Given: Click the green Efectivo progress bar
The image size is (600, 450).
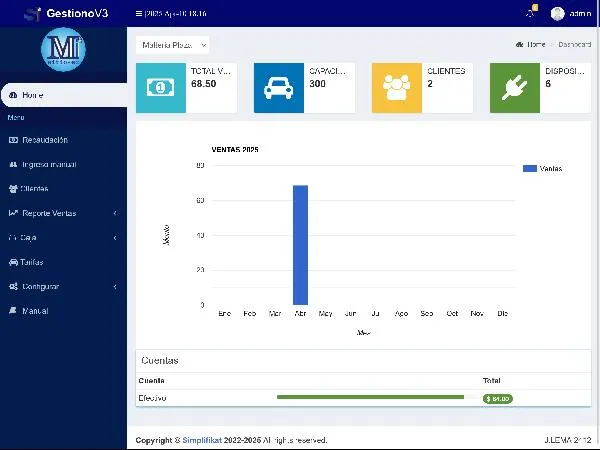Looking at the screenshot, I should point(370,397).
